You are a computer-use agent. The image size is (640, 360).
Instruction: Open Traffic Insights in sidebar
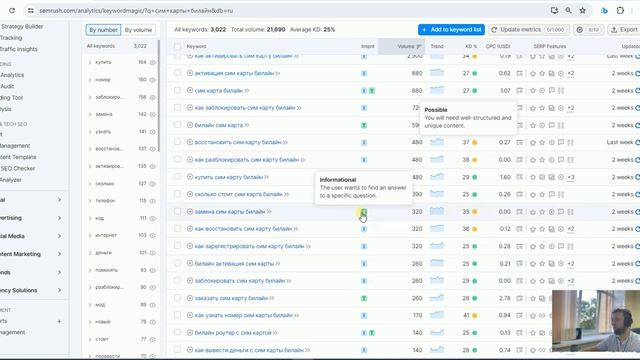point(19,49)
